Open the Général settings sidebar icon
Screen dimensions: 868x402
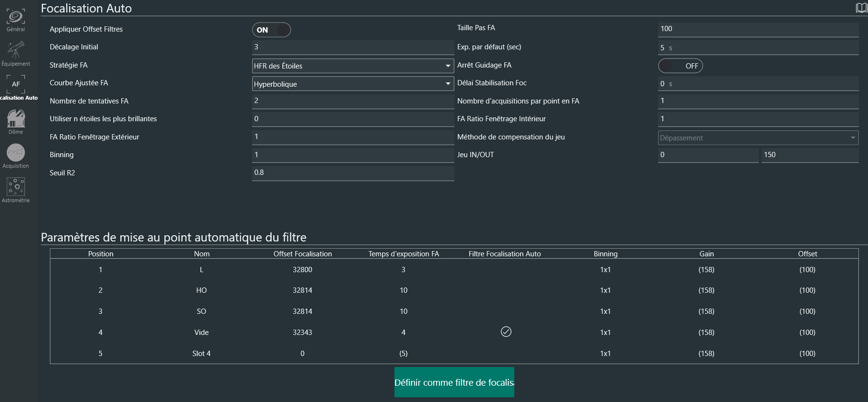16,20
